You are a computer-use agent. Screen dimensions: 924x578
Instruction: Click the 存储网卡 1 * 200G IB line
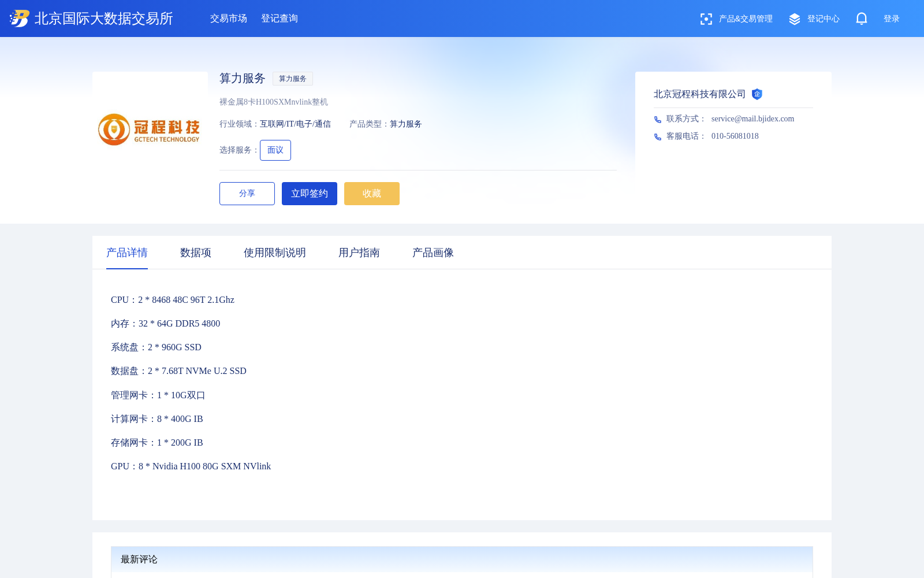[157, 443]
